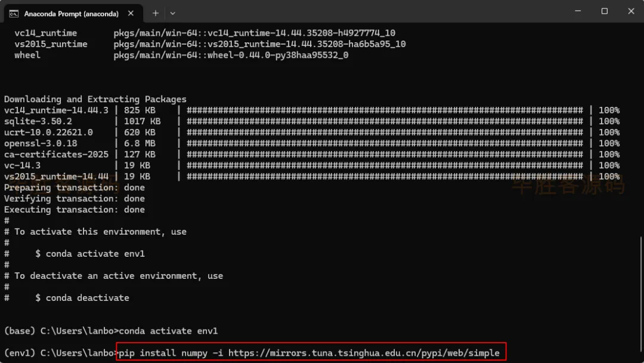644x363 pixels.
Task: Click the 'openssl-3.0.18' download row name
Action: pos(41,143)
